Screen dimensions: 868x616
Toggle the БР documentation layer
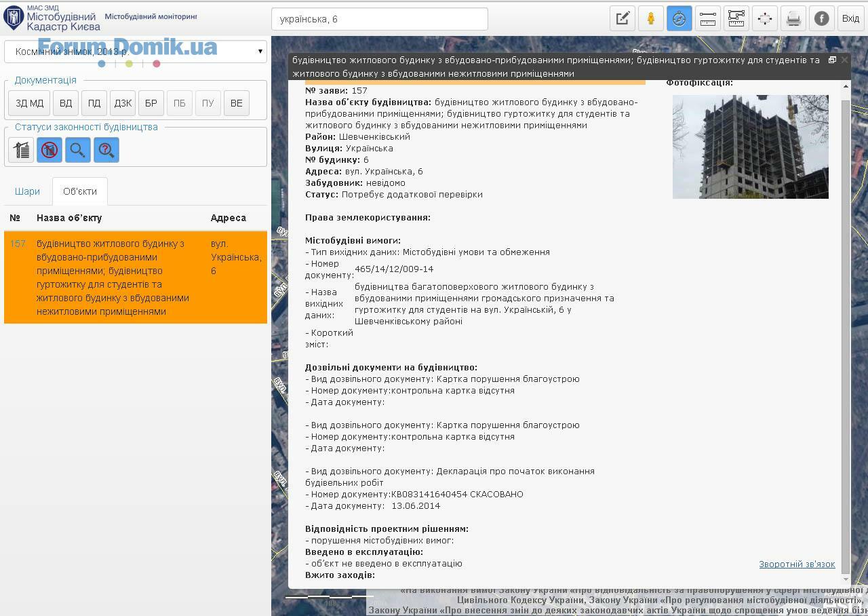point(151,103)
